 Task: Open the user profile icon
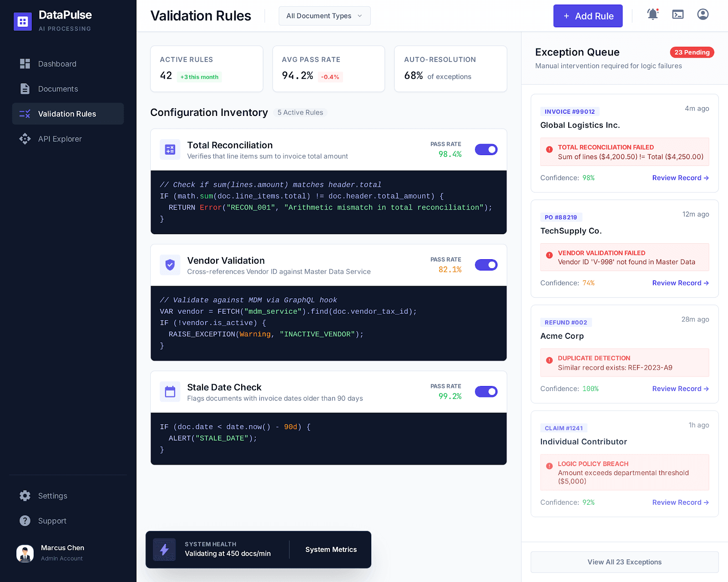703,15
